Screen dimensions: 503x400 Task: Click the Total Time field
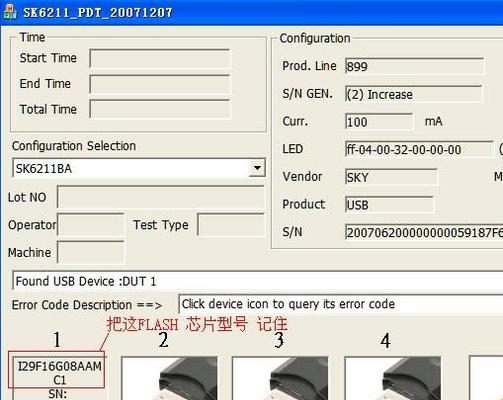point(160,109)
